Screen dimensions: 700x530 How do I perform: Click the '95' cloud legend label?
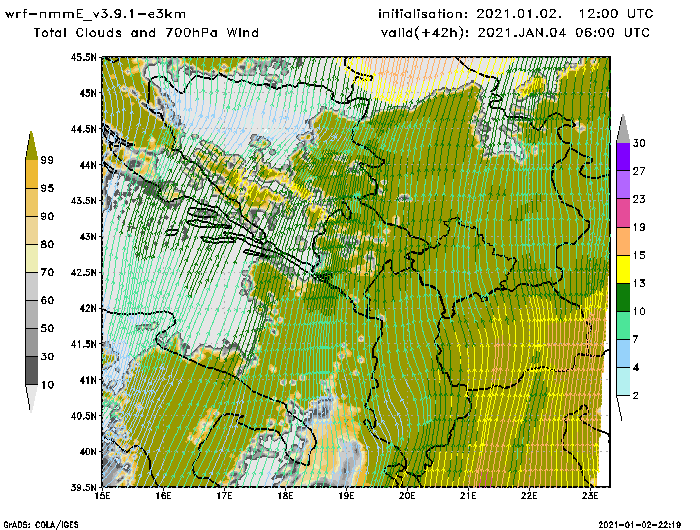click(47, 188)
